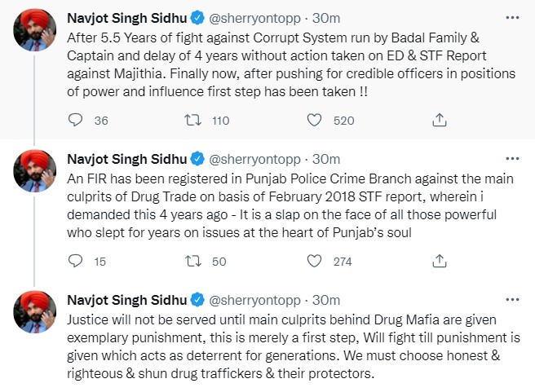Click the verified badge on the first tweet
The image size is (535, 392).
point(197,17)
